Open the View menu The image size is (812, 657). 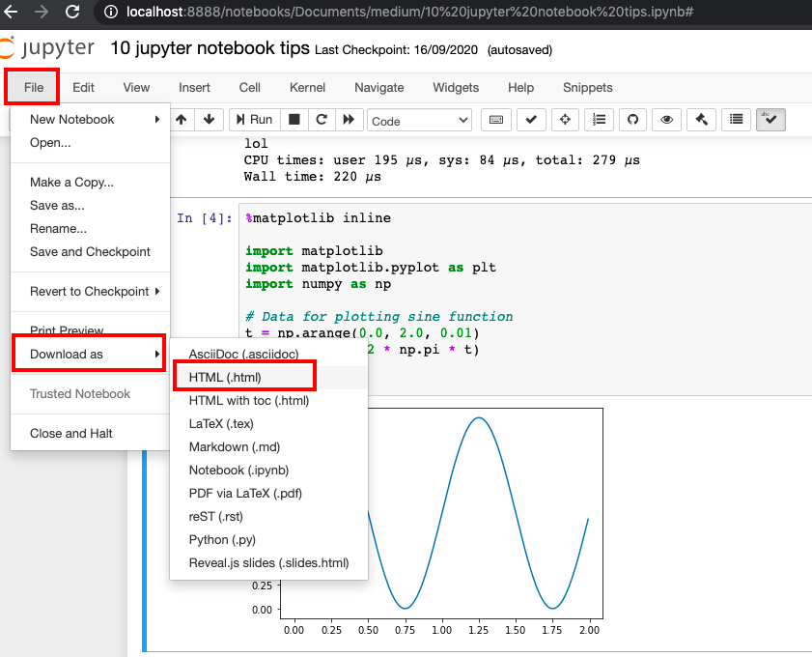coord(136,88)
